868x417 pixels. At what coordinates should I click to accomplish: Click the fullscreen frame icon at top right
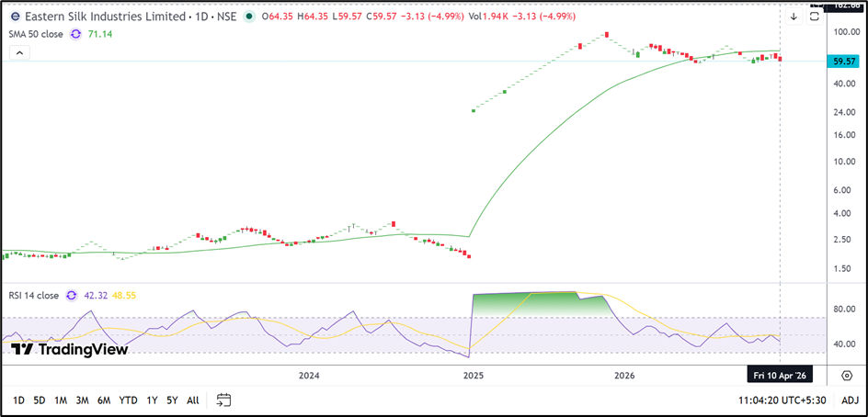tap(816, 16)
